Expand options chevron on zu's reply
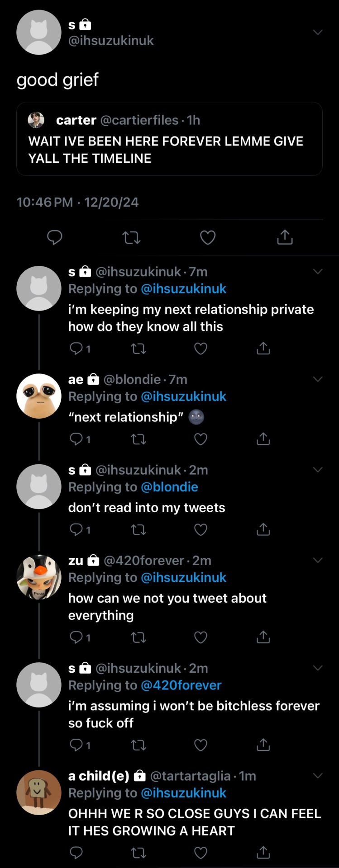The height and width of the screenshot is (868, 339). point(318,560)
